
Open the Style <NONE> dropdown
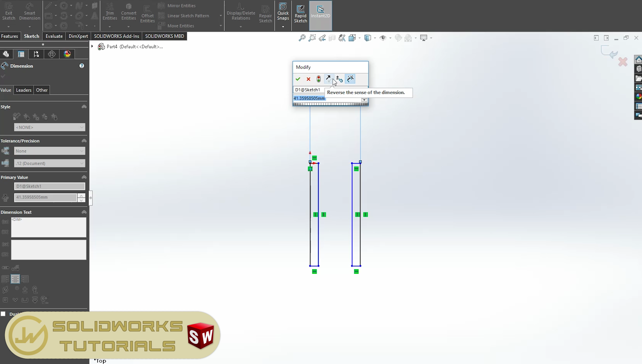pyautogui.click(x=49, y=127)
